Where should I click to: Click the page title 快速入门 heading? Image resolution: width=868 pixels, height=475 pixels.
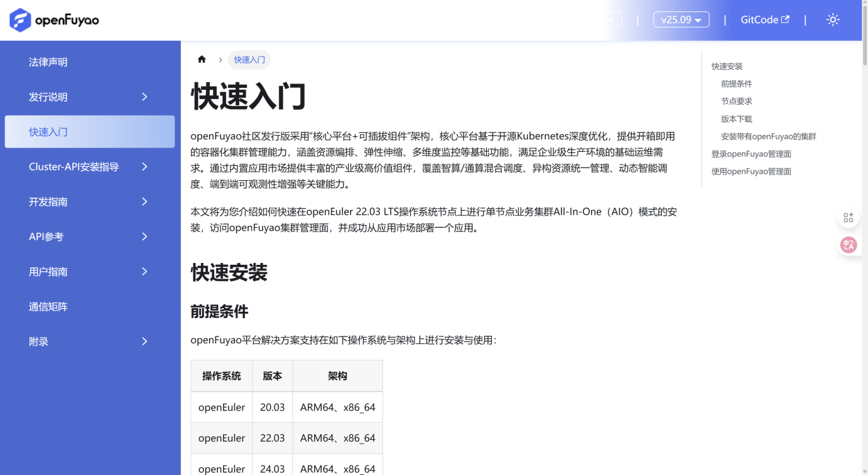point(248,97)
